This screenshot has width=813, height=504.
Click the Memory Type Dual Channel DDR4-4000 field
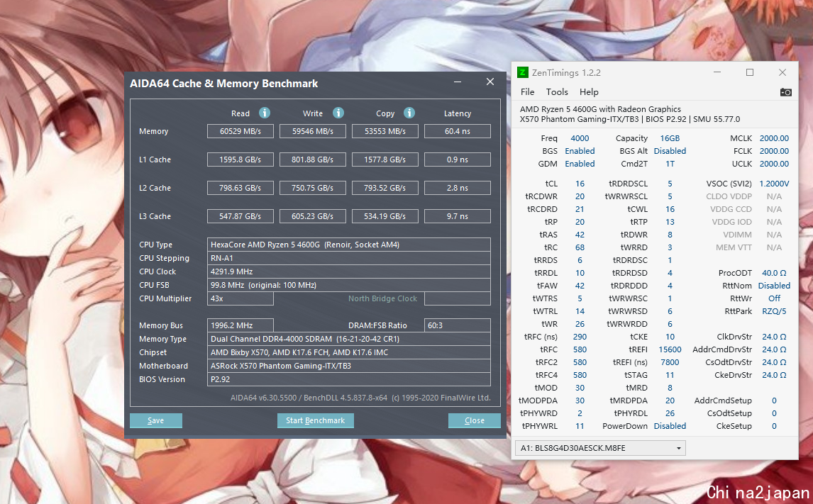[x=349, y=339]
